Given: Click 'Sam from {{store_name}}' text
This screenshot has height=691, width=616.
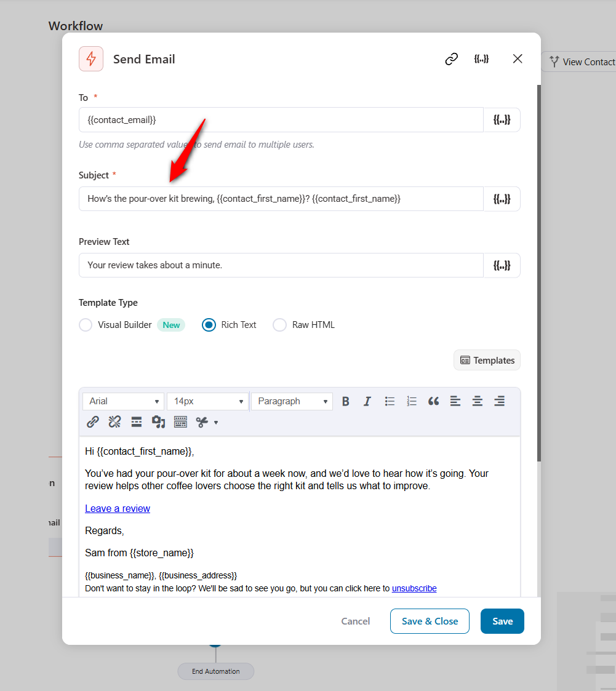Looking at the screenshot, I should (139, 553).
